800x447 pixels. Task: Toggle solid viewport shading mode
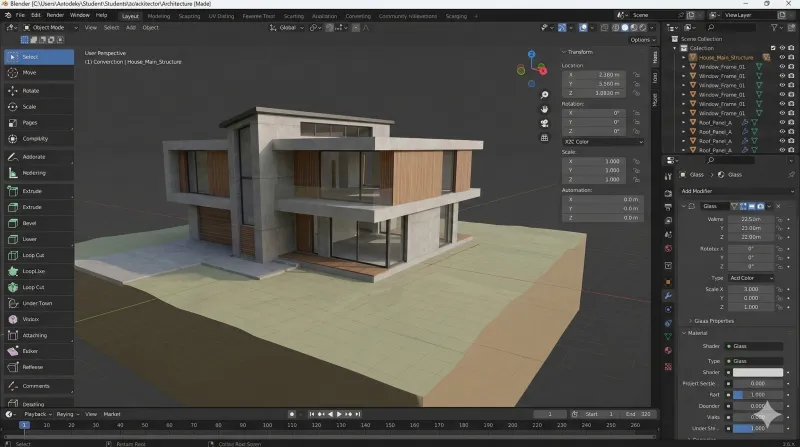[624, 28]
